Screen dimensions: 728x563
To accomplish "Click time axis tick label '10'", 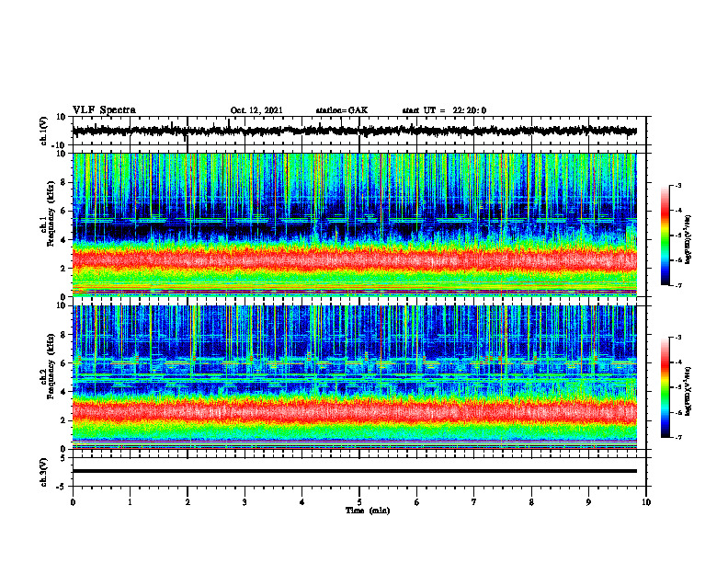I will click(x=646, y=502).
